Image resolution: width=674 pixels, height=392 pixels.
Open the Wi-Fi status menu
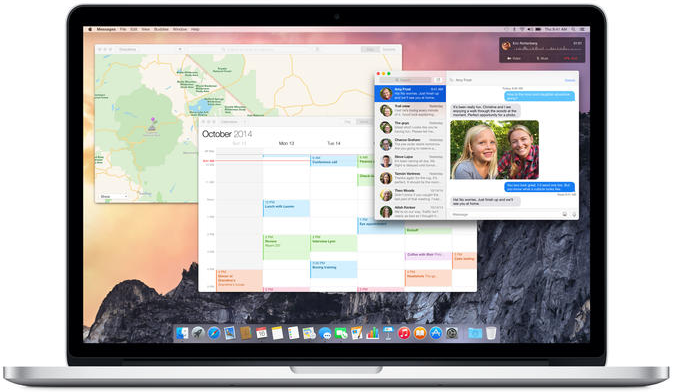click(522, 29)
